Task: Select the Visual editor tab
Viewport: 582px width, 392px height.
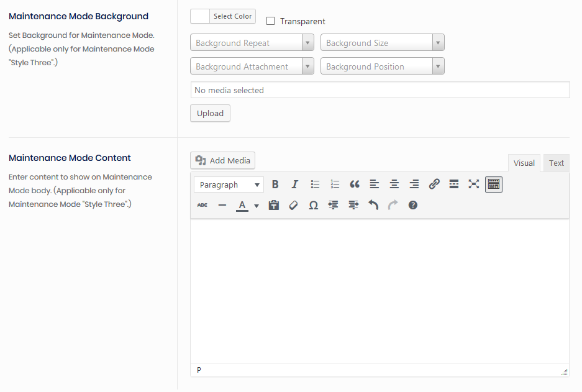Action: 524,163
